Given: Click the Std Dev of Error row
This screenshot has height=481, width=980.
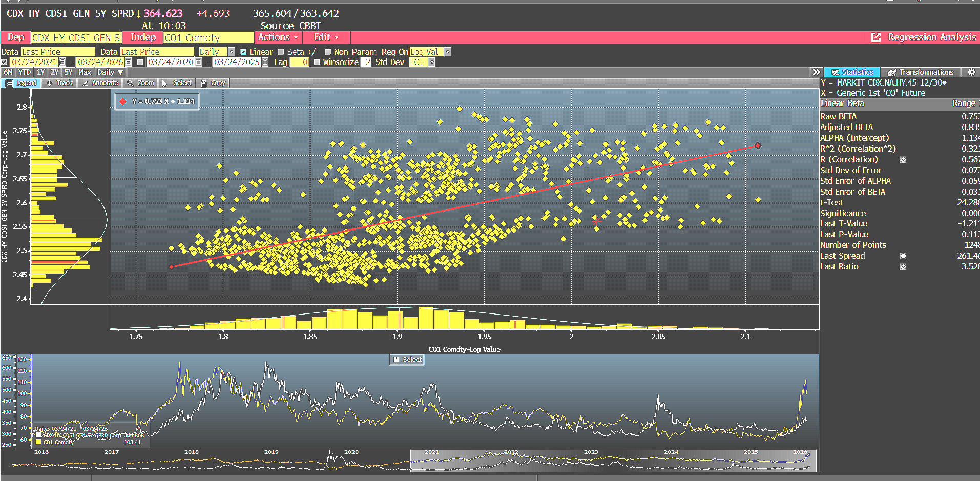Looking at the screenshot, I should coord(900,171).
